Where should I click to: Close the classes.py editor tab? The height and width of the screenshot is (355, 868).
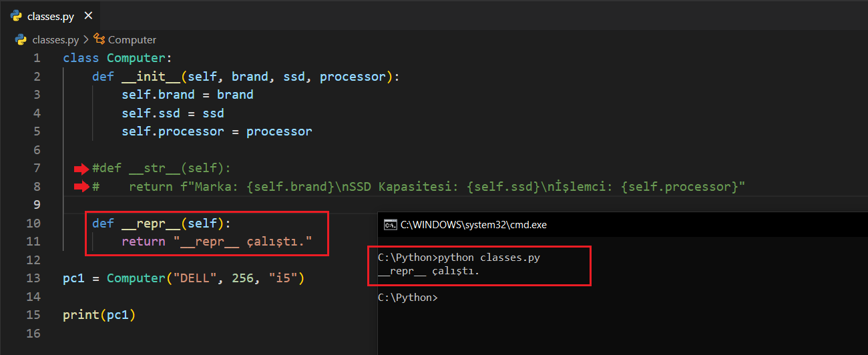click(88, 16)
